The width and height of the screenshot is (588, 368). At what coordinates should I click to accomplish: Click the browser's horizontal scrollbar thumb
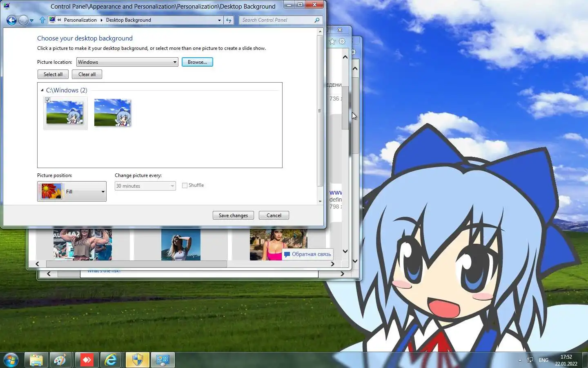[136, 264]
